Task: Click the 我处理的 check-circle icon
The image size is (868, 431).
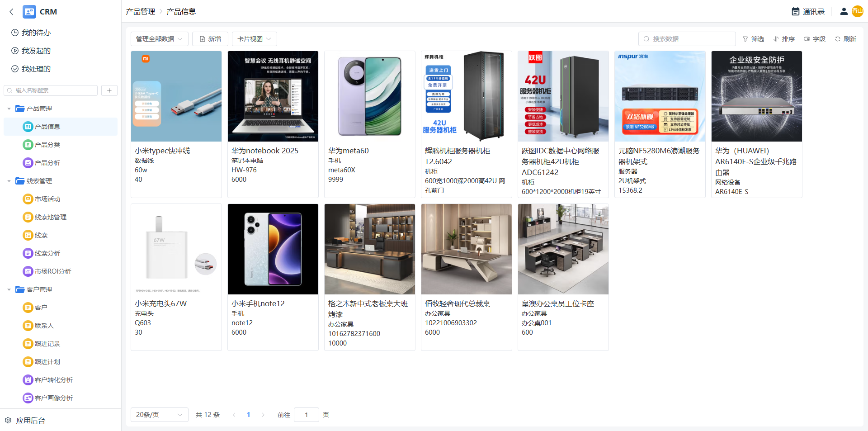Action: click(15, 69)
